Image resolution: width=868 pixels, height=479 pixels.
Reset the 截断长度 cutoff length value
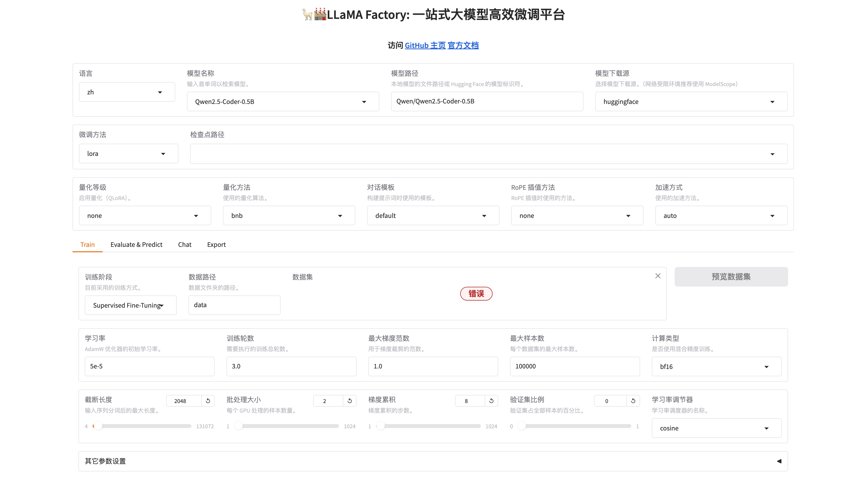tap(208, 401)
